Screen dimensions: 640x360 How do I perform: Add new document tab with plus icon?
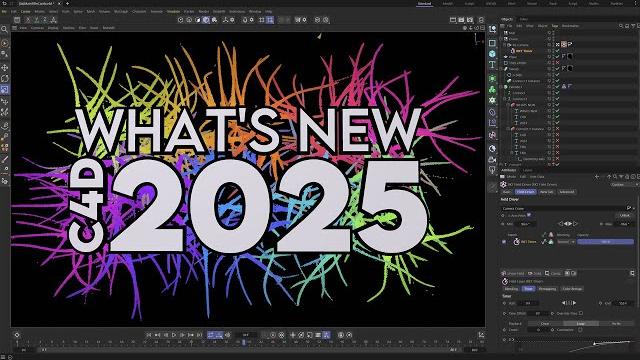(x=67, y=3)
